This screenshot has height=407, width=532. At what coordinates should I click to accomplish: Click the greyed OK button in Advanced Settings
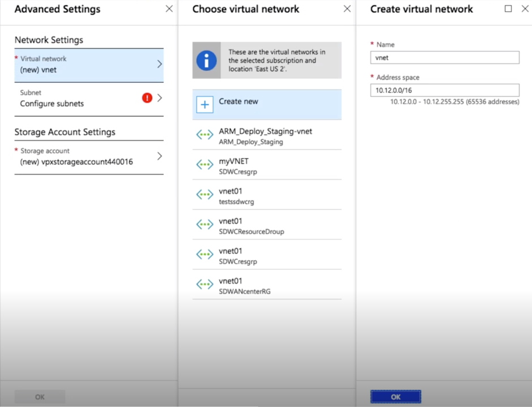click(x=40, y=397)
